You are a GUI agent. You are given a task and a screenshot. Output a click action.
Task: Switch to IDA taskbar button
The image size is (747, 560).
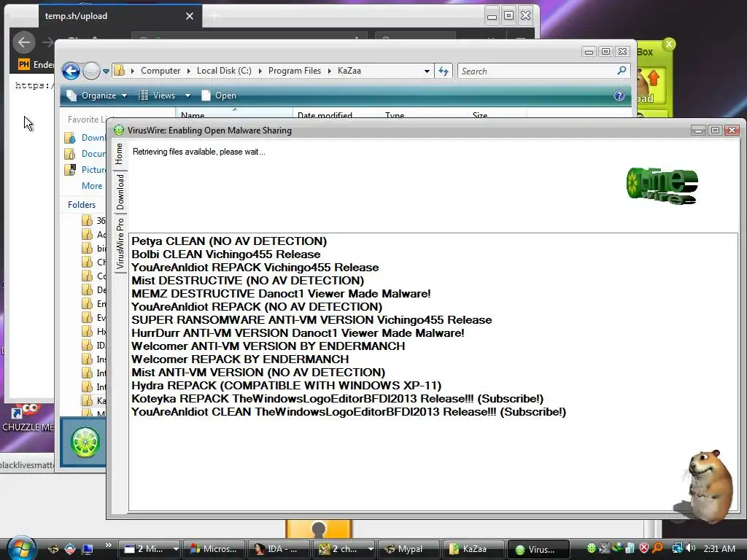pyautogui.click(x=279, y=549)
